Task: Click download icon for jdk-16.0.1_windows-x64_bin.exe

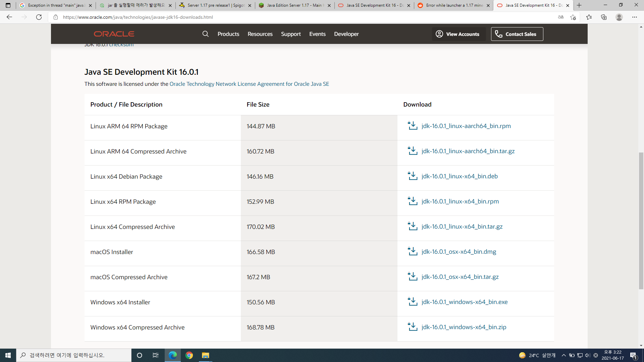Action: (x=412, y=302)
